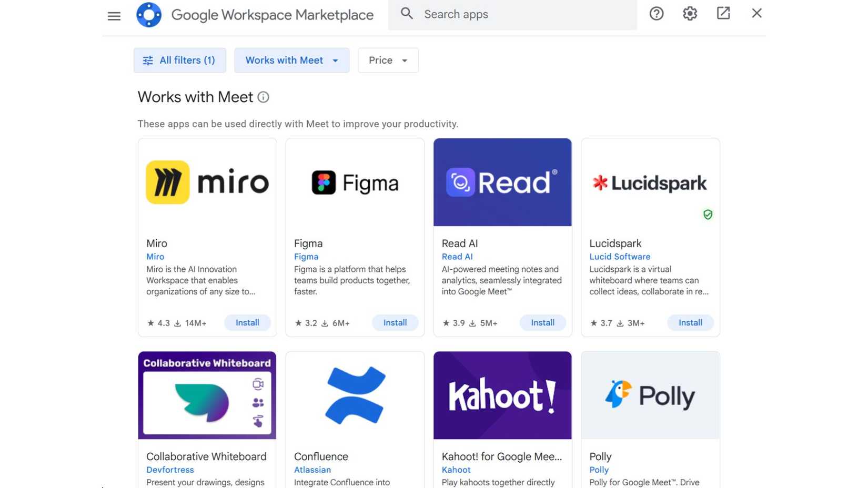
Task: Open the Confluence app title
Action: [x=321, y=456]
